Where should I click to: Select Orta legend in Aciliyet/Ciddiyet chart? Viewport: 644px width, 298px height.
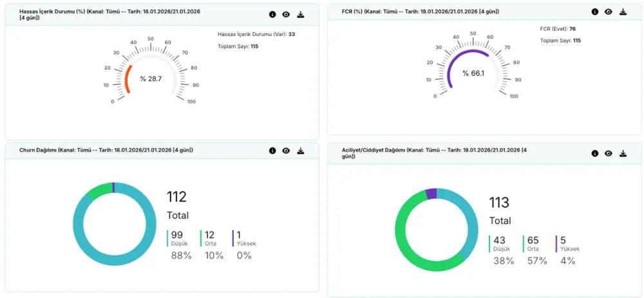coord(534,244)
